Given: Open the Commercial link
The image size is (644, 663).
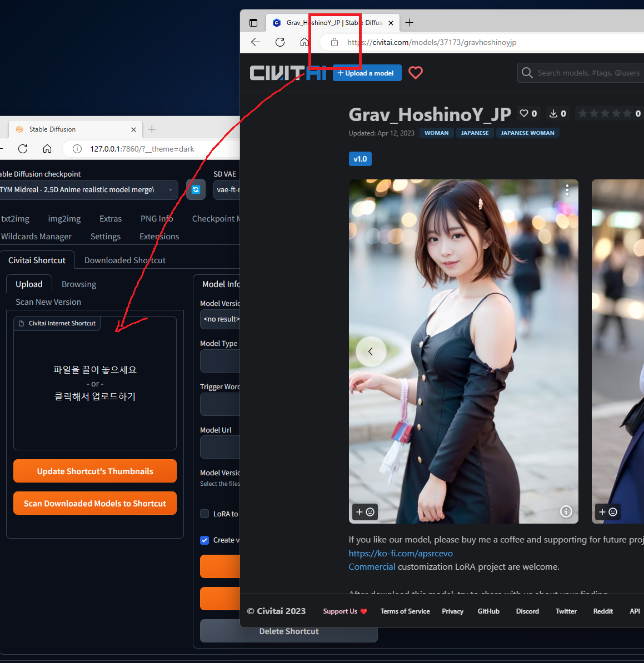Looking at the screenshot, I should pyautogui.click(x=372, y=566).
